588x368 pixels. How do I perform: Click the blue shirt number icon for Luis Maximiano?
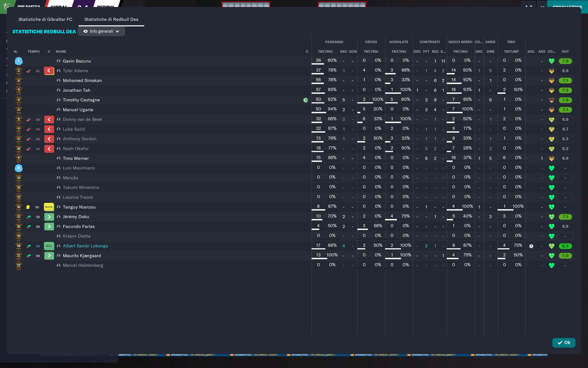pos(18,168)
